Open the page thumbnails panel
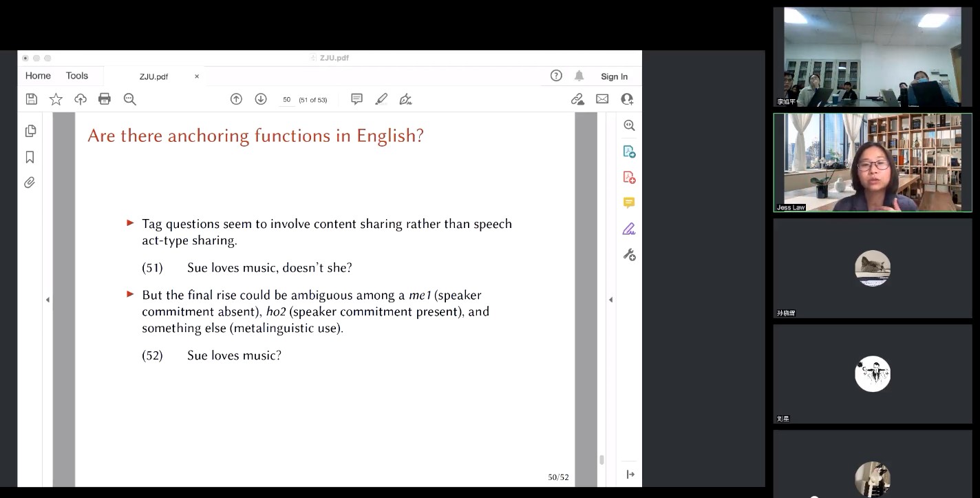 click(30, 131)
